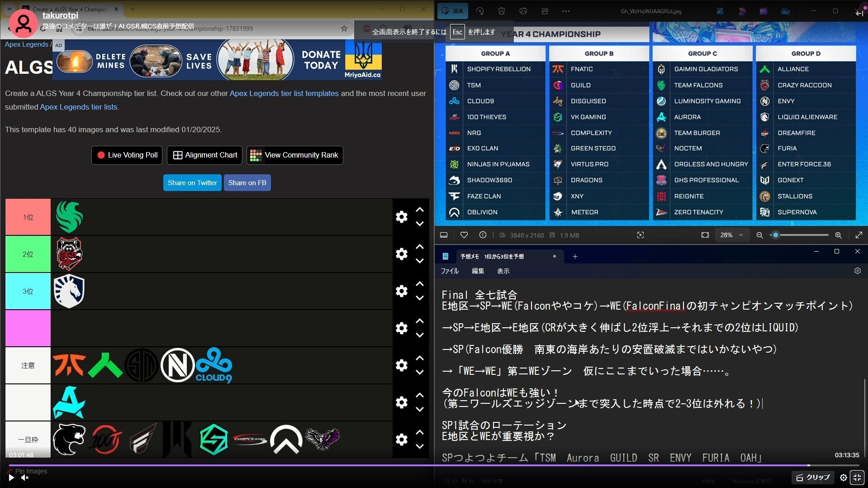Open 表示 menu in Notepad
This screenshot has height=488, width=868.
[x=503, y=271]
